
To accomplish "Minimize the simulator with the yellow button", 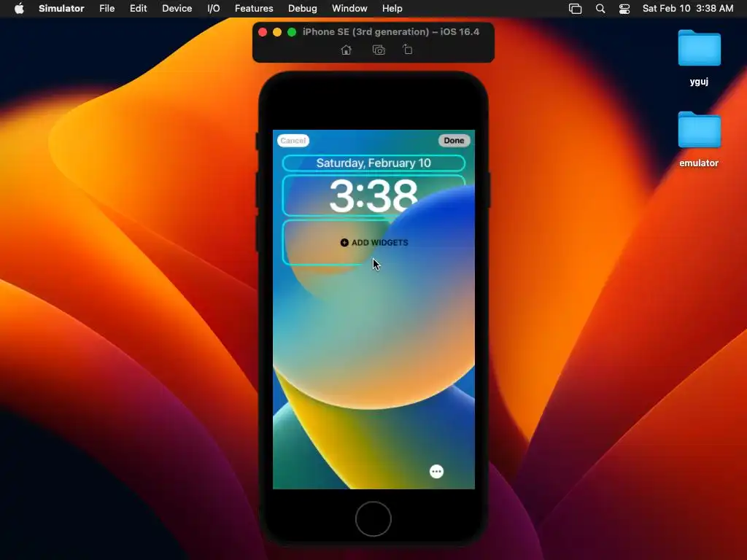I will 277,32.
